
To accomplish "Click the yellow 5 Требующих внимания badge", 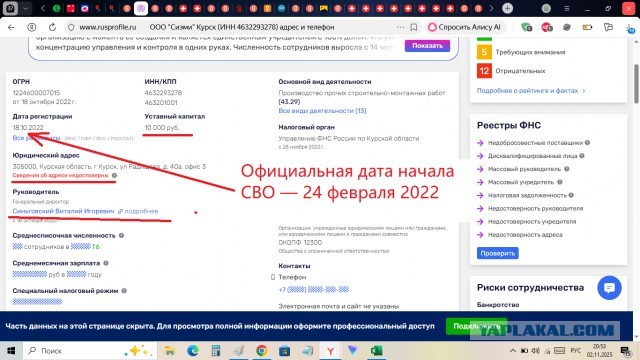I will pos(484,52).
